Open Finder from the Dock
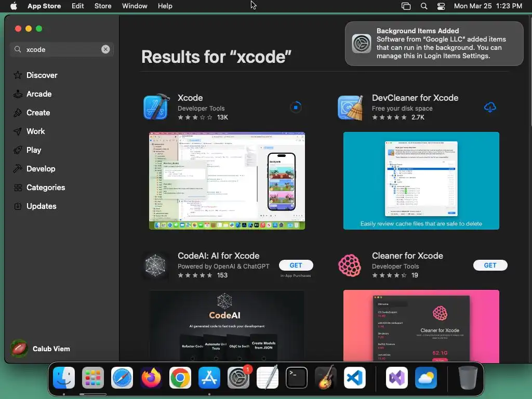This screenshot has width=532, height=399. point(64,378)
